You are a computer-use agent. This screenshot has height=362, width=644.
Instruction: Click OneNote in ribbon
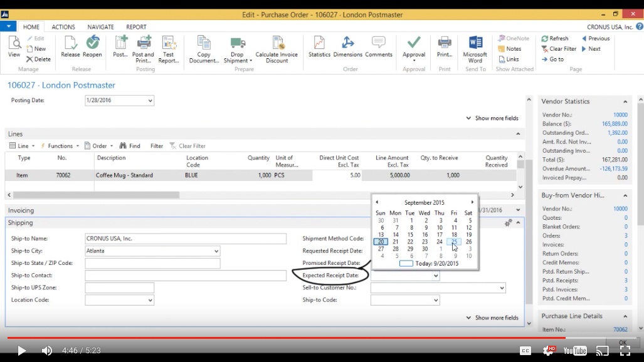[514, 38]
